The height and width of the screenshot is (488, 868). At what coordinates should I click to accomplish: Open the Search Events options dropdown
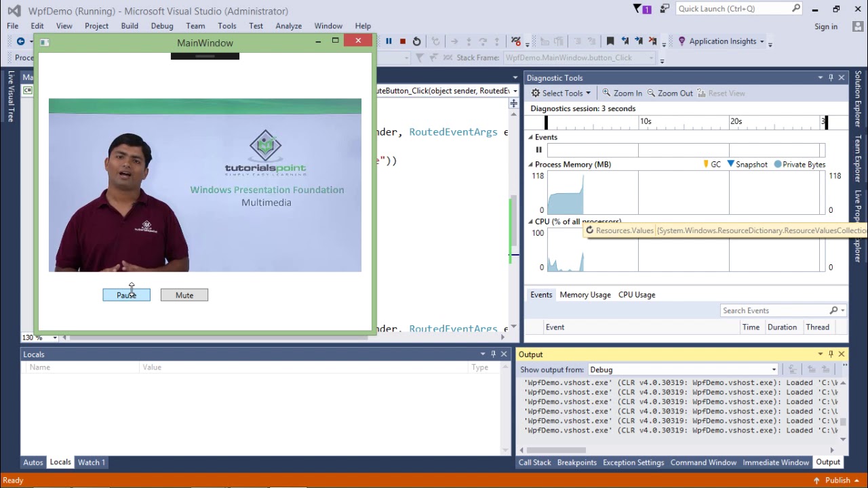coord(843,310)
